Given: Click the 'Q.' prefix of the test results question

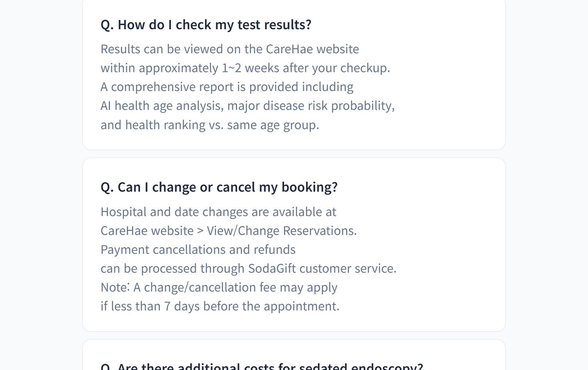Looking at the screenshot, I should point(107,25).
